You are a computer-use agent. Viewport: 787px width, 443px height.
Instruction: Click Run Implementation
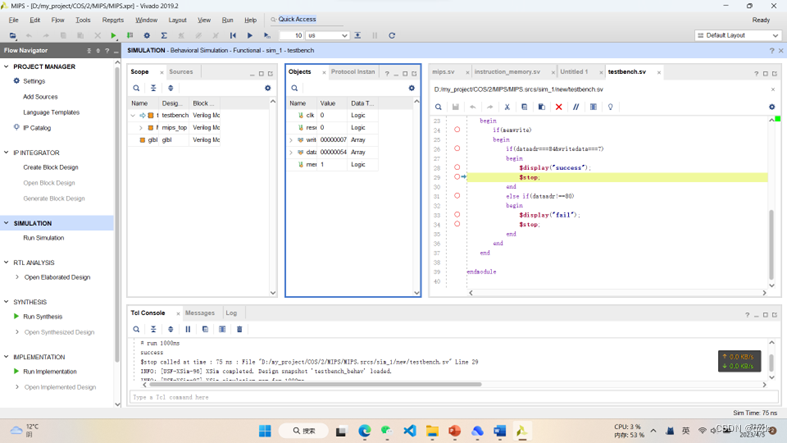(50, 372)
